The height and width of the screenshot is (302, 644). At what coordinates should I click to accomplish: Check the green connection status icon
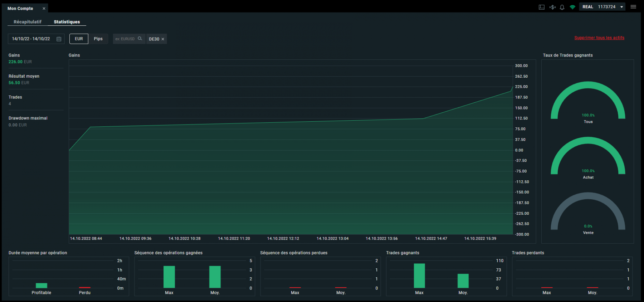(572, 7)
